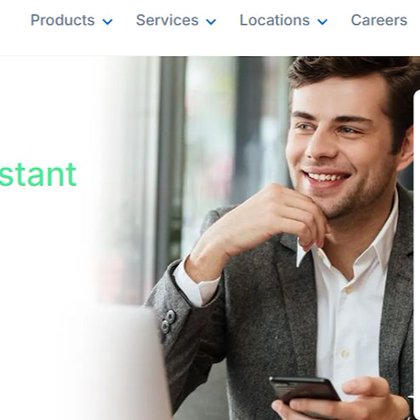Image resolution: width=420 pixels, height=420 pixels.
Task: Expand the chevron arrow beside Locations
Action: [322, 22]
